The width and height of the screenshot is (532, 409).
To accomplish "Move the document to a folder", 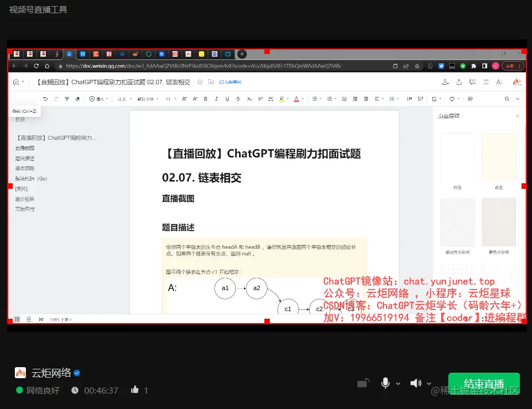I will 211,81.
